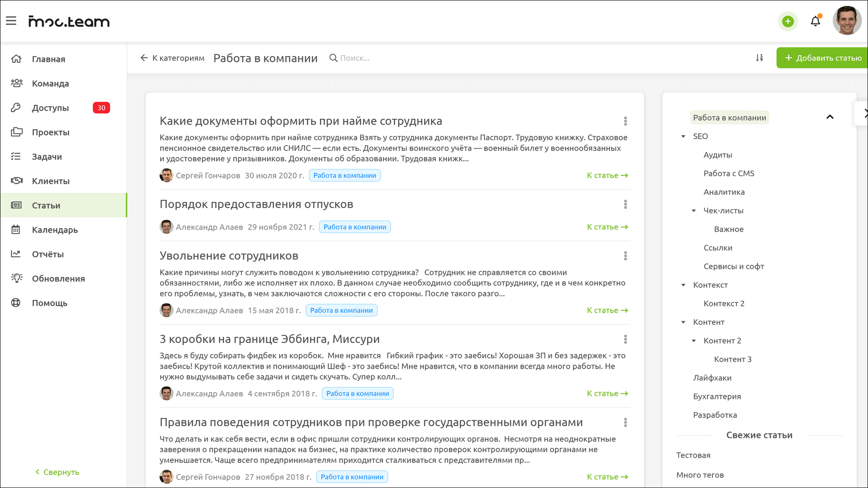
Task: Click the Обновления lightbulb icon
Action: coord(17,278)
